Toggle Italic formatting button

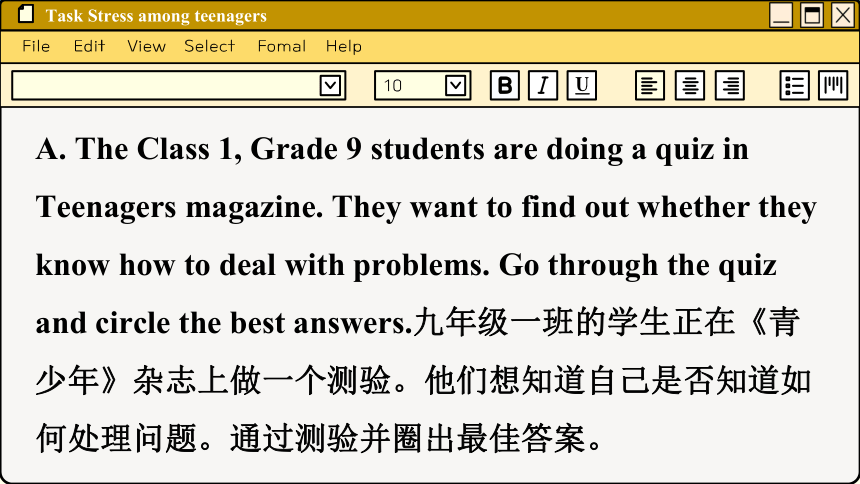click(x=543, y=85)
